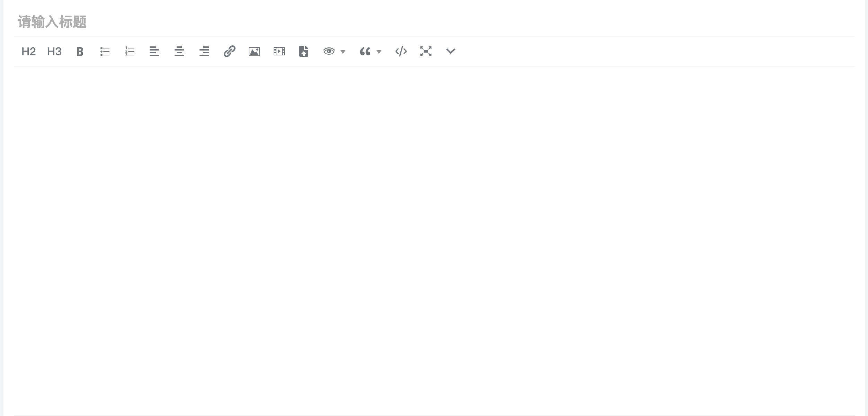Viewport: 868px width, 416px height.
Task: Insert a block quote
Action: 365,52
